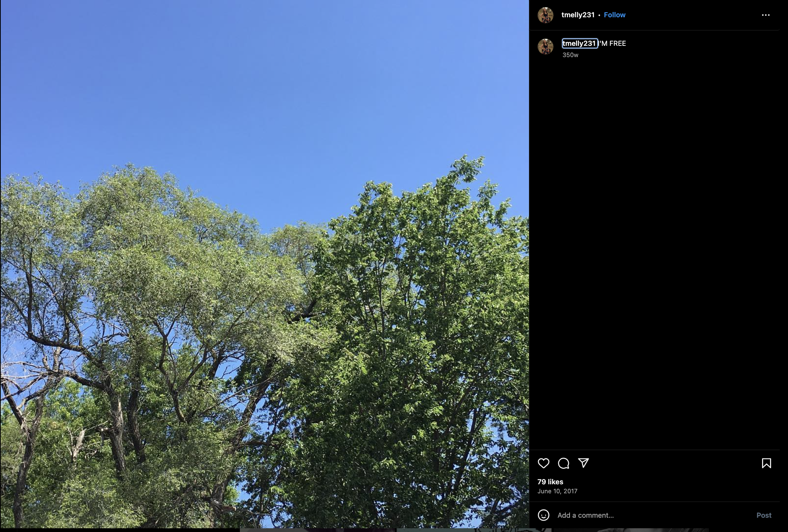Click the Post comment button

[764, 515]
